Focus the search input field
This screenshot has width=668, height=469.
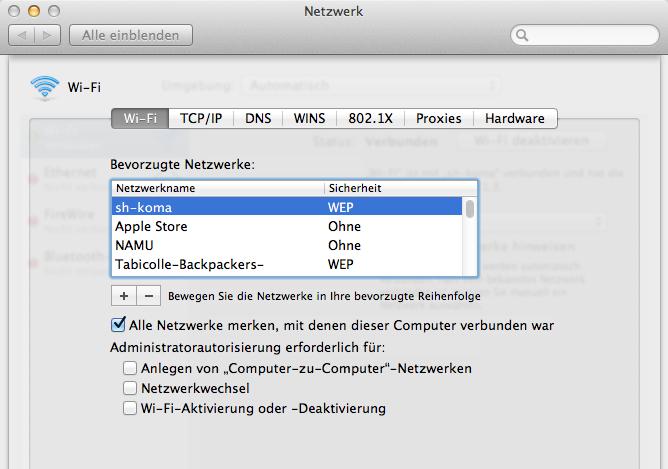585,35
